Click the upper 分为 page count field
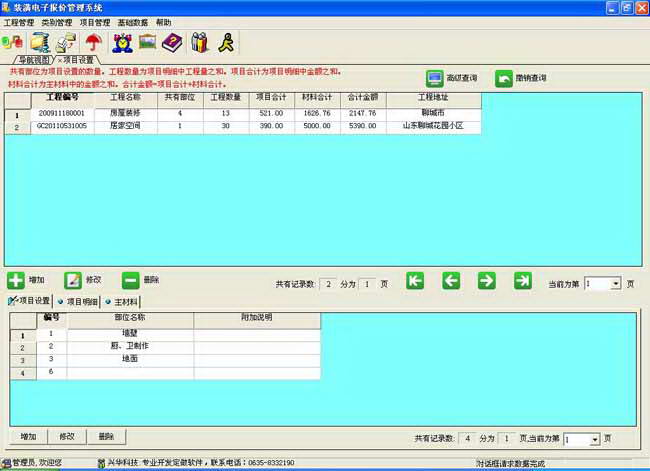 click(x=367, y=284)
